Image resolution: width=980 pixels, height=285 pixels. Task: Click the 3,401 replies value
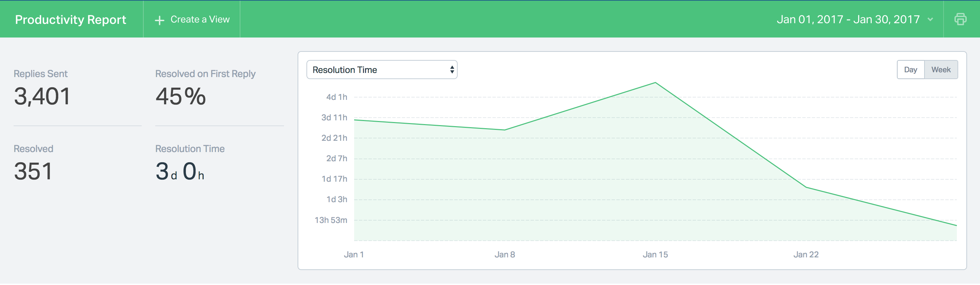click(x=42, y=96)
